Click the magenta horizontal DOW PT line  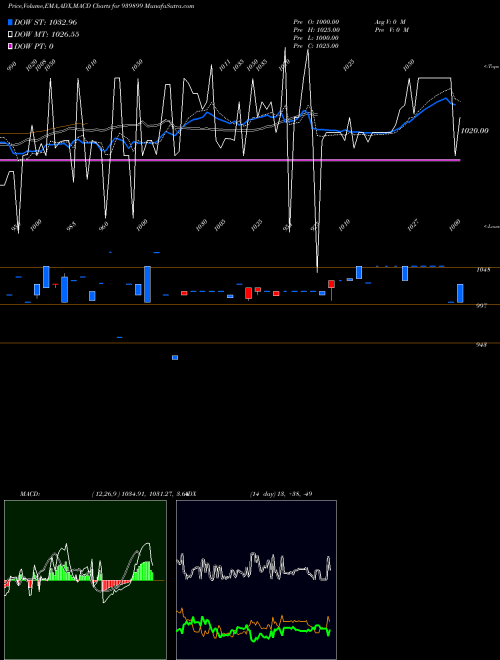[230, 160]
